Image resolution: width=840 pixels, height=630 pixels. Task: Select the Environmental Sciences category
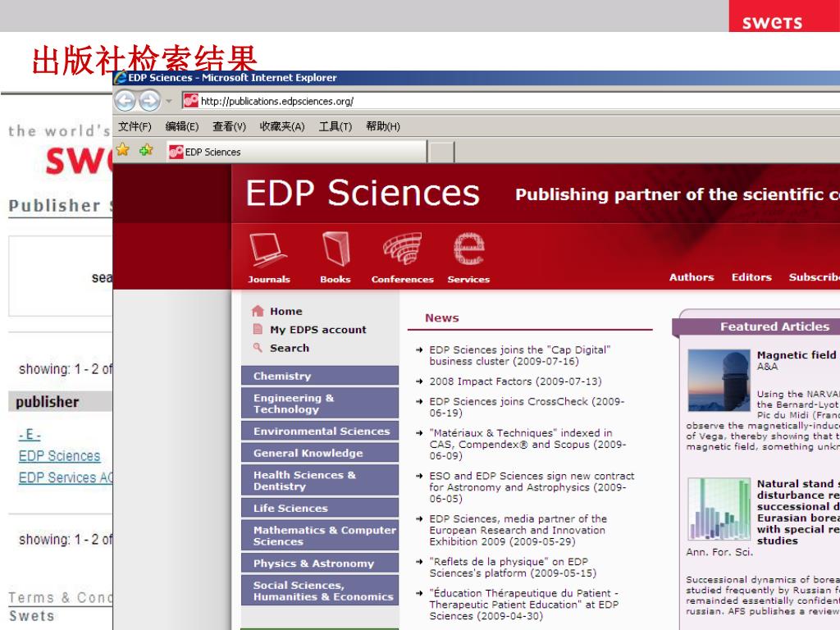(x=320, y=431)
